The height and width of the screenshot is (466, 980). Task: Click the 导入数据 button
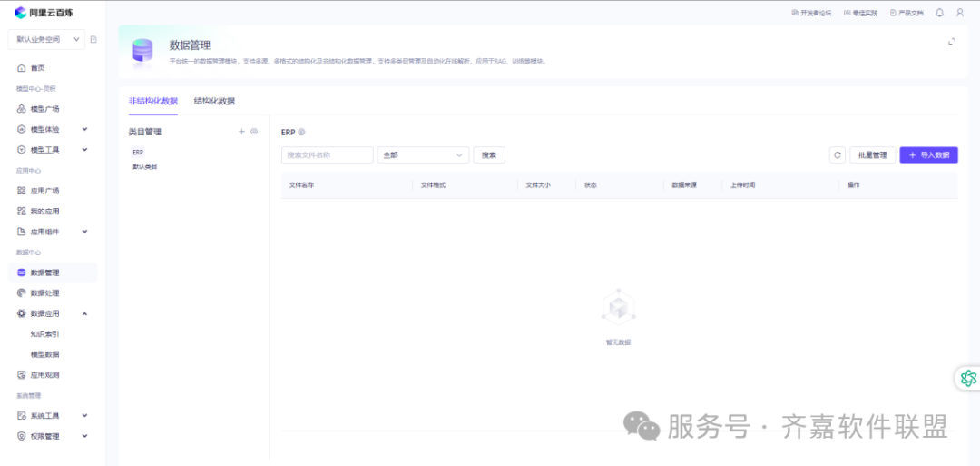pyautogui.click(x=929, y=155)
